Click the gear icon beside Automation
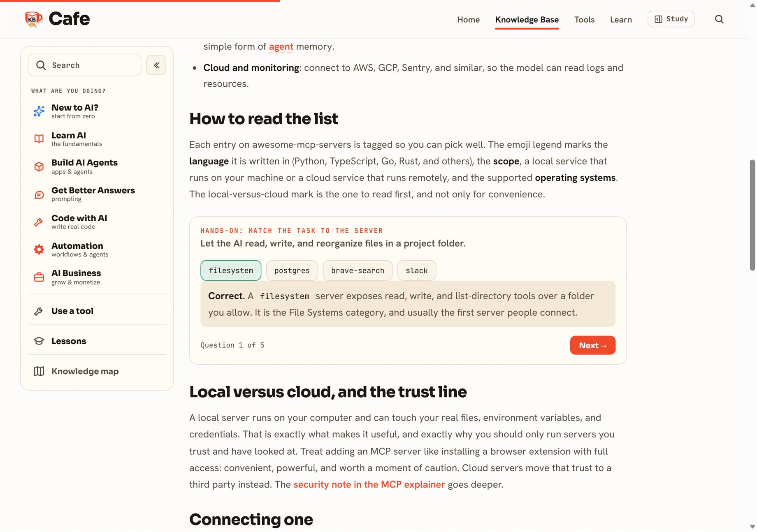Viewport: 757px width, 532px height. coord(39,250)
